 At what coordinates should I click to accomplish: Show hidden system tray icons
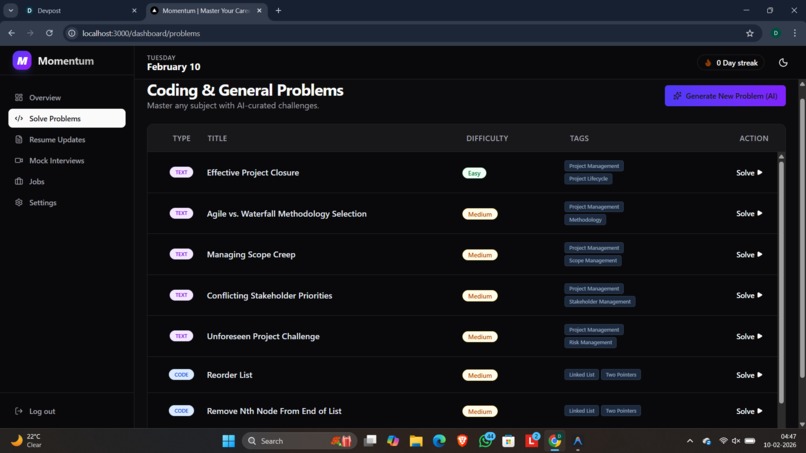click(690, 441)
